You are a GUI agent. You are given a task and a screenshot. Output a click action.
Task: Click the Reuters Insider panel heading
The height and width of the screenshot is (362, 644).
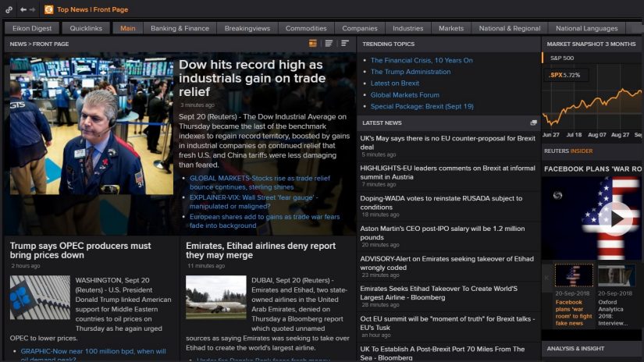568,151
